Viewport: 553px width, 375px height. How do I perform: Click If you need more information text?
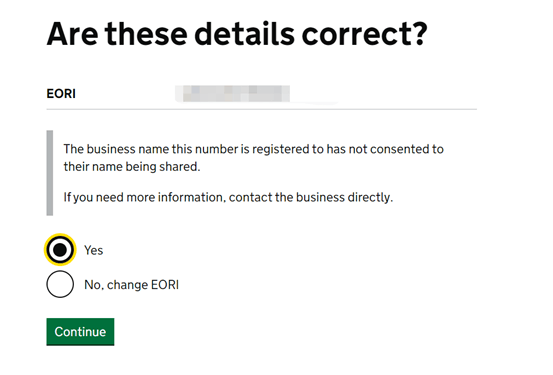(x=145, y=197)
